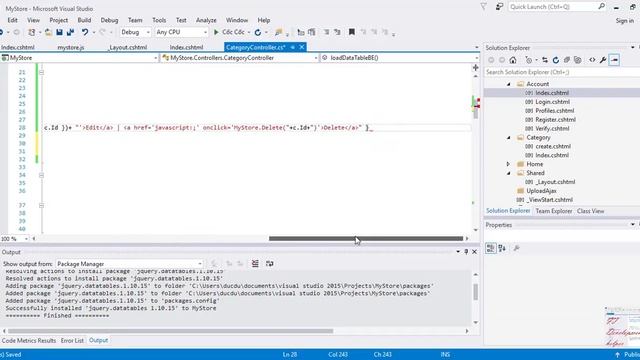The height and width of the screenshot is (360, 640).
Task: Switch to the Team Explorer tab
Action: [x=554, y=211]
